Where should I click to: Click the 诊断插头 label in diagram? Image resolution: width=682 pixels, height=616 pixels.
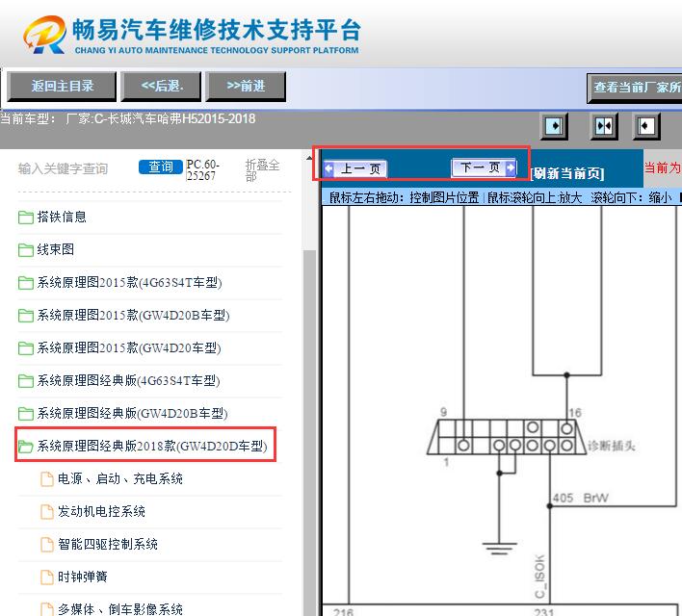612,446
